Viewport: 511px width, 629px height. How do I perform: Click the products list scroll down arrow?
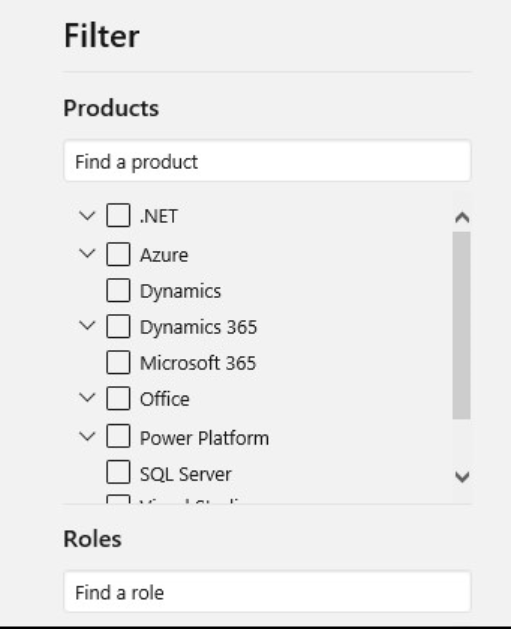462,477
